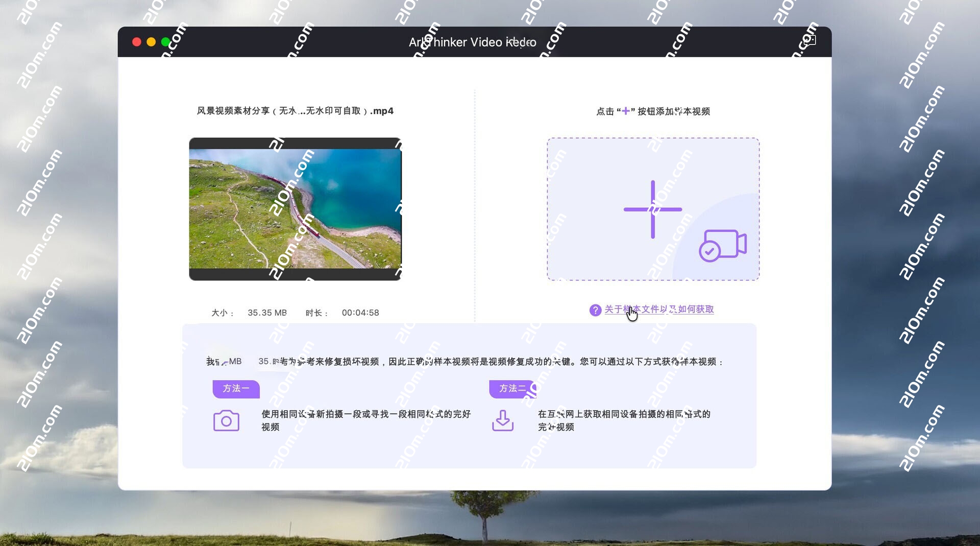The height and width of the screenshot is (546, 980).
Task: Click the purple question mark help icon
Action: point(595,310)
